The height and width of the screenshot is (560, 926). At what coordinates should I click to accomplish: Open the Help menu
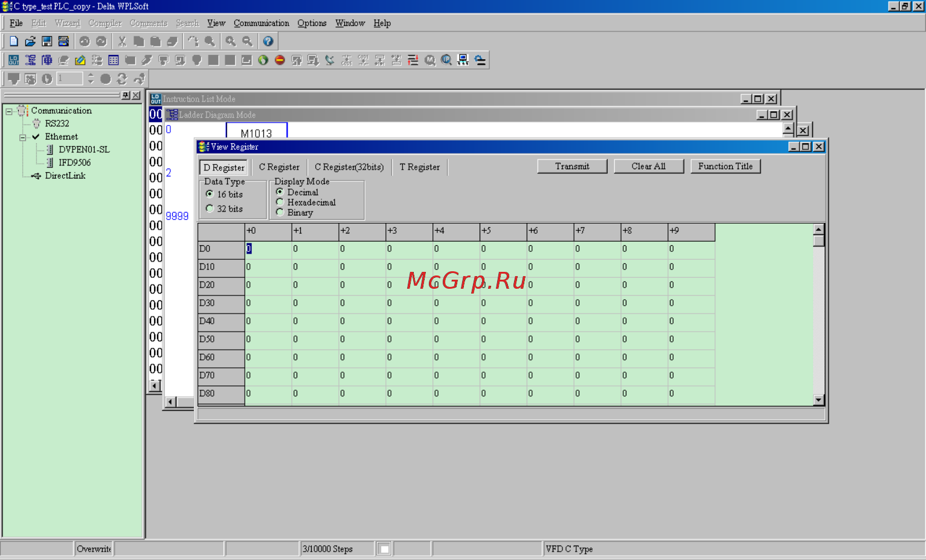(x=382, y=23)
